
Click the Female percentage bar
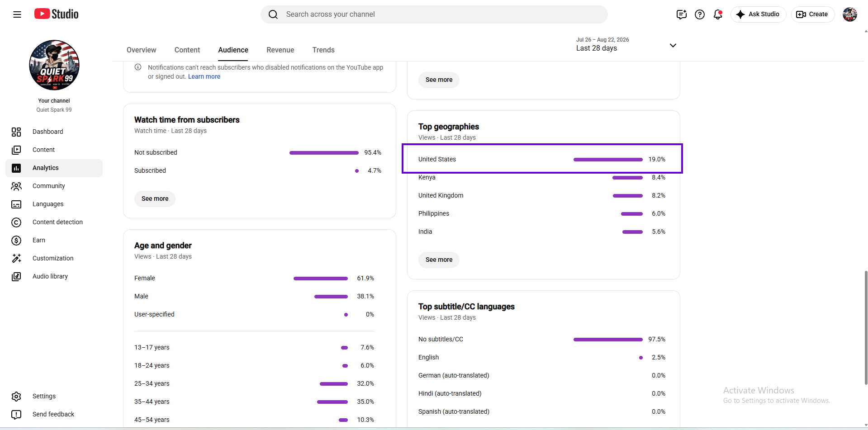coord(321,279)
